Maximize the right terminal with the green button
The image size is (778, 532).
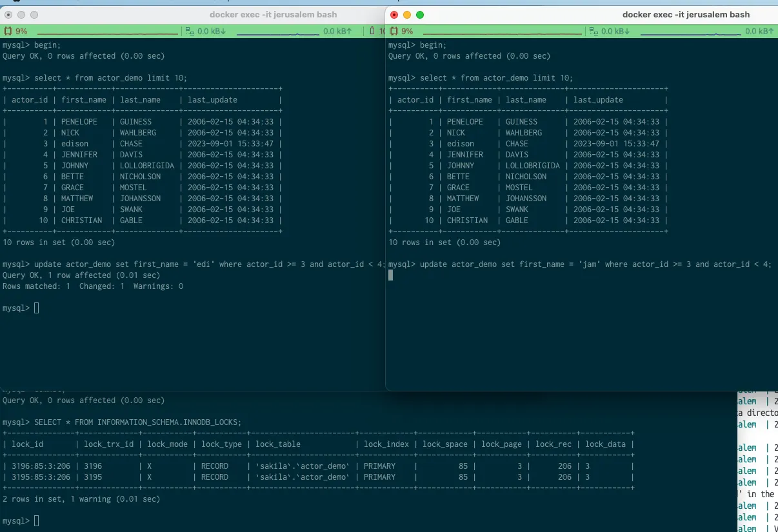[420, 14]
